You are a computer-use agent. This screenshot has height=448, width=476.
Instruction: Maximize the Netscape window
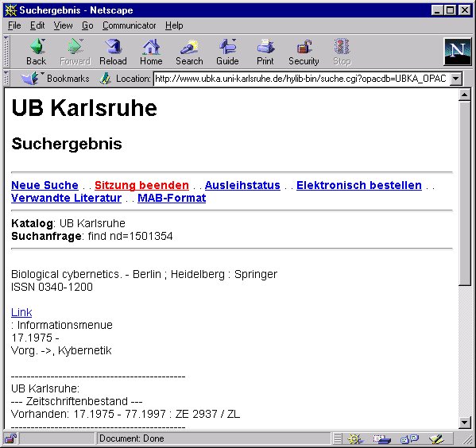point(450,10)
